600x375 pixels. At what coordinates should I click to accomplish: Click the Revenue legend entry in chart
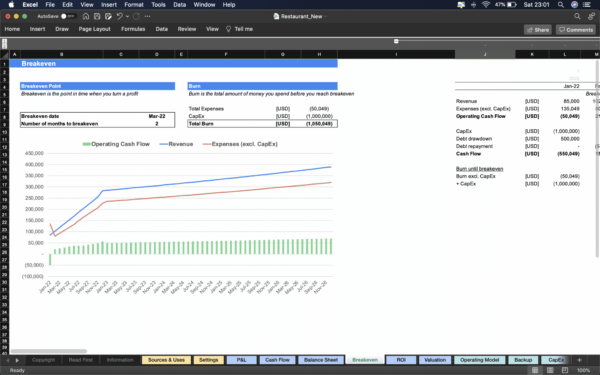pyautogui.click(x=176, y=144)
